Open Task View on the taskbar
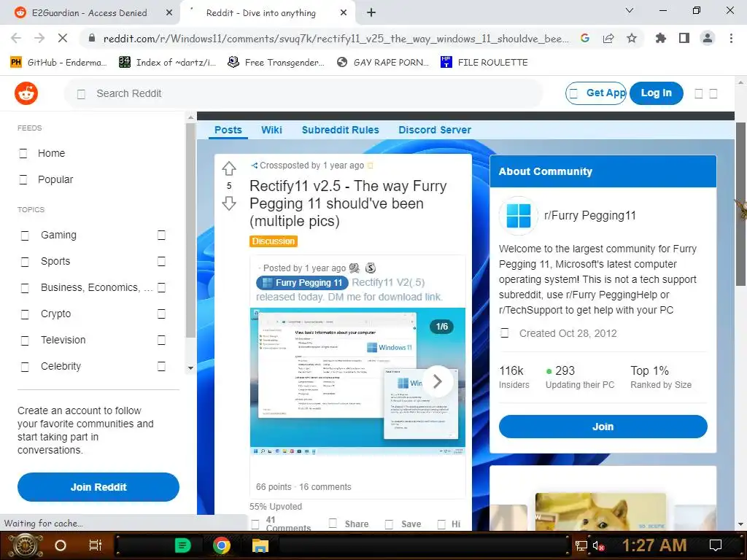 click(x=96, y=545)
